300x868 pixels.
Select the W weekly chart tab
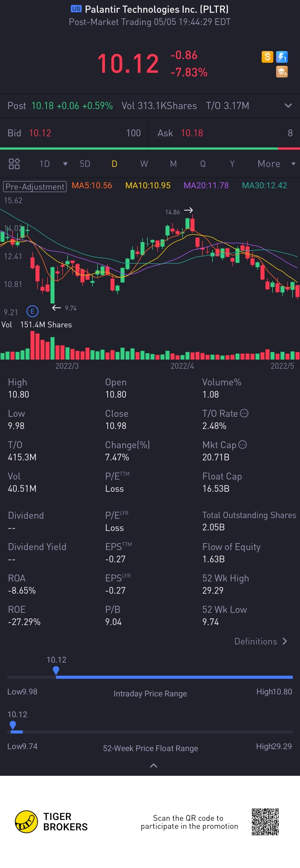(x=144, y=164)
